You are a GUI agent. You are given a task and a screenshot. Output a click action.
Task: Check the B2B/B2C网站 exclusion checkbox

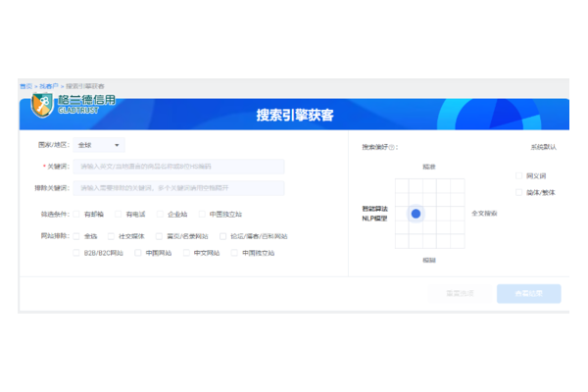point(76,253)
